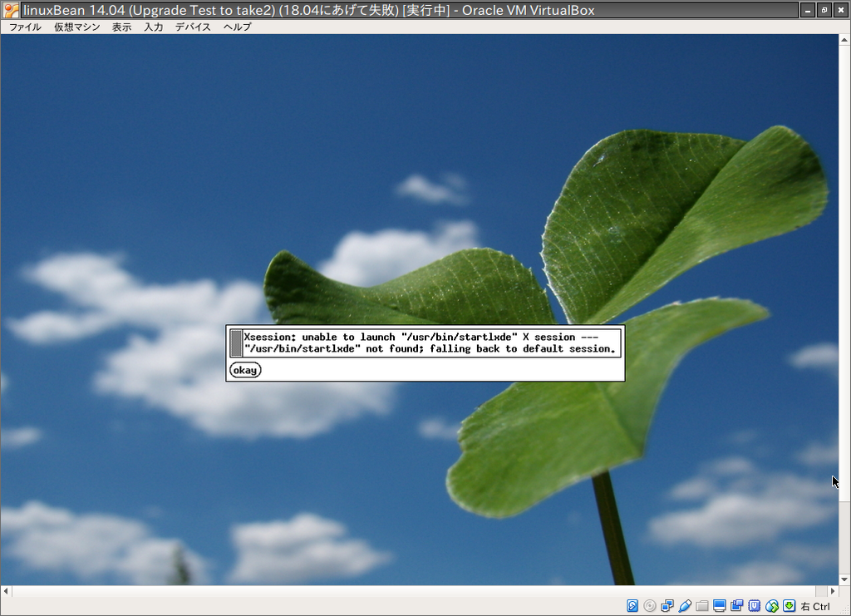Click the video capture status icon

[x=736, y=606]
